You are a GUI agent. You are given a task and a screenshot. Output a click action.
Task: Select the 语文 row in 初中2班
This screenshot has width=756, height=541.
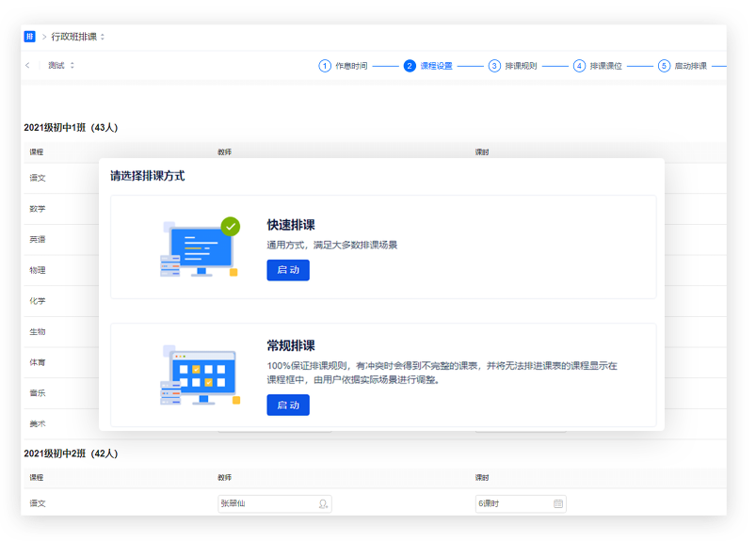coord(375,503)
